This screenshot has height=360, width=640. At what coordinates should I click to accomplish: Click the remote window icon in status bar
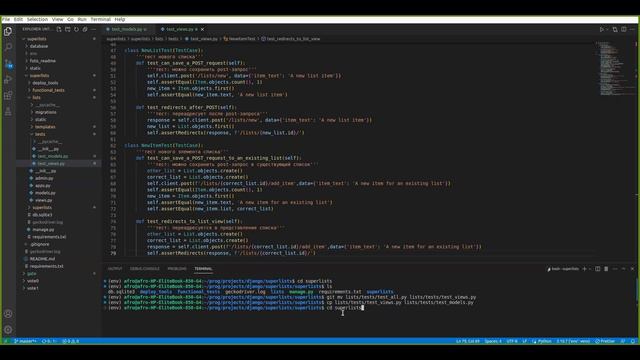[6, 341]
